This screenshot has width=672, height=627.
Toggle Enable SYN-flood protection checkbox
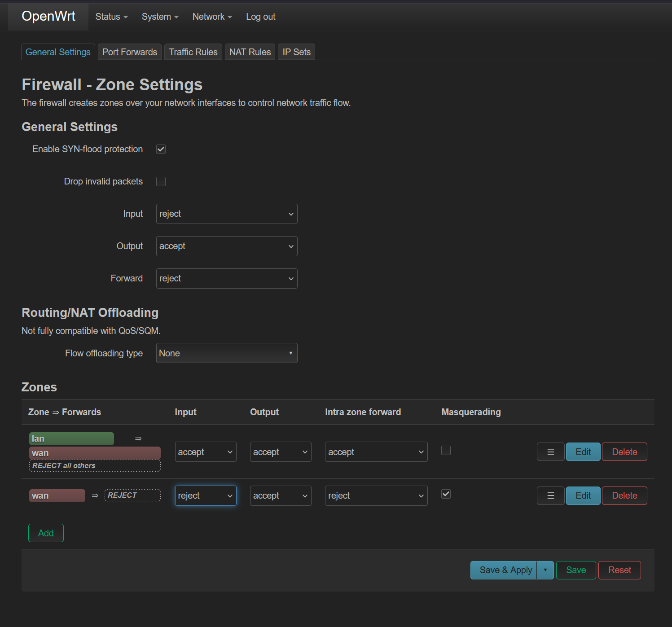[x=161, y=149]
